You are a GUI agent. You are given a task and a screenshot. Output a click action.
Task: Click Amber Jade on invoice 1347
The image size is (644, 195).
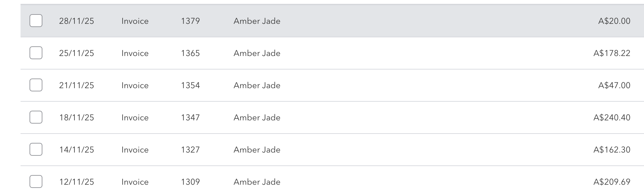257,117
